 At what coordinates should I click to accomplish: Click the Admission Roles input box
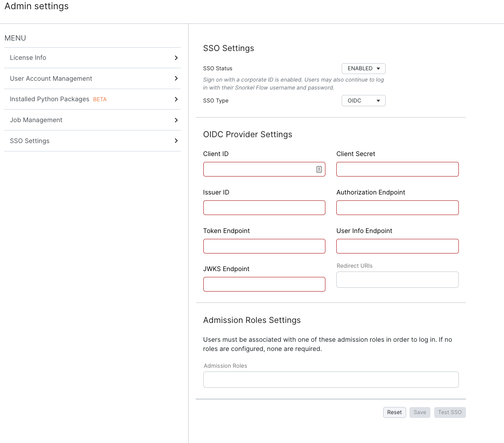coord(331,380)
